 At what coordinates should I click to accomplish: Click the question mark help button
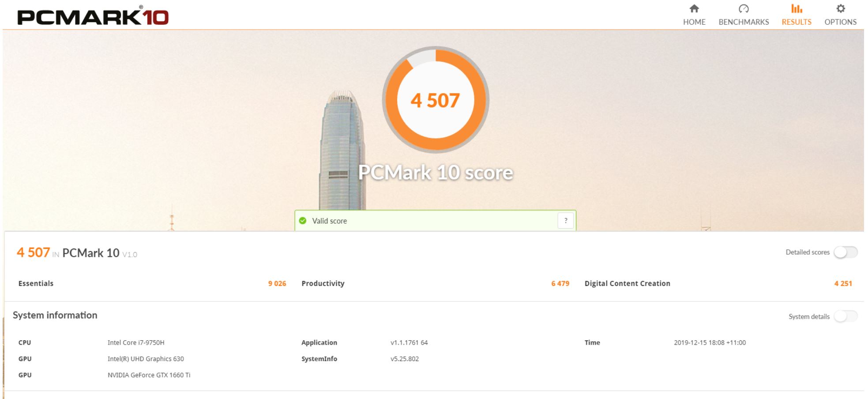coord(566,221)
